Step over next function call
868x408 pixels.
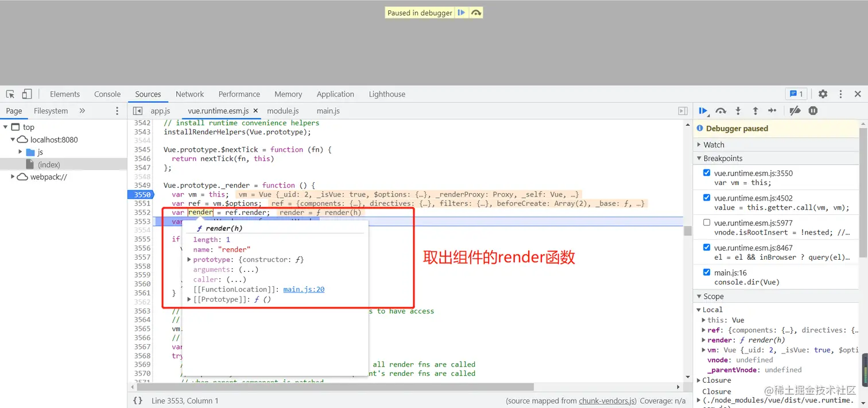click(x=721, y=111)
